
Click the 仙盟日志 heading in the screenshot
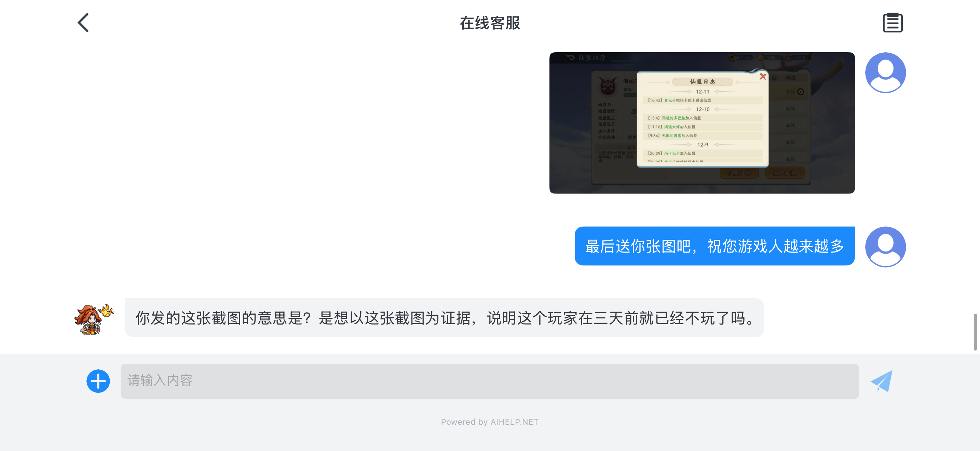(x=702, y=82)
